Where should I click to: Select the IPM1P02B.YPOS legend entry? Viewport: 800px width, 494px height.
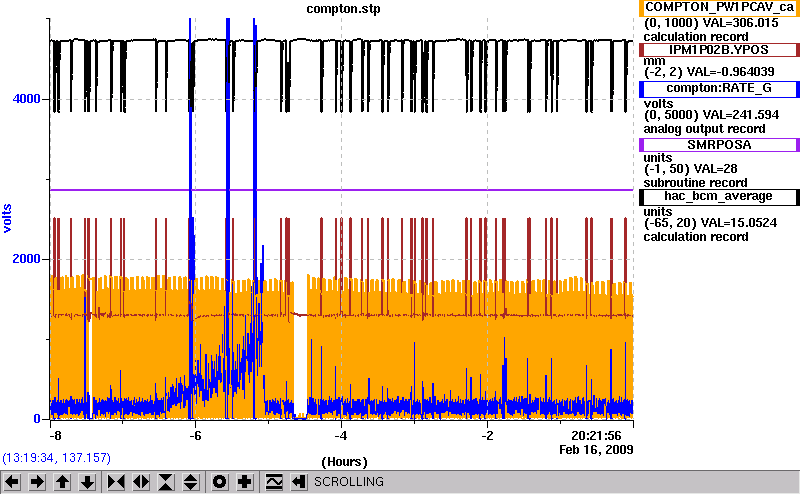click(x=719, y=50)
